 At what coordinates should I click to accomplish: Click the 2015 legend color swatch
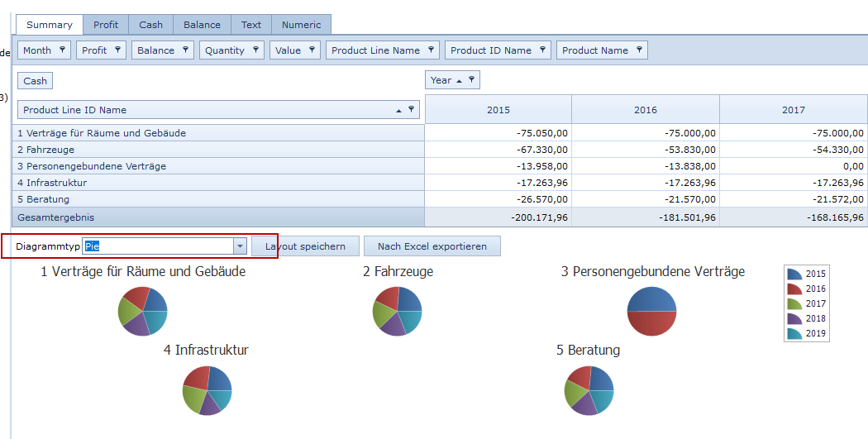(794, 274)
